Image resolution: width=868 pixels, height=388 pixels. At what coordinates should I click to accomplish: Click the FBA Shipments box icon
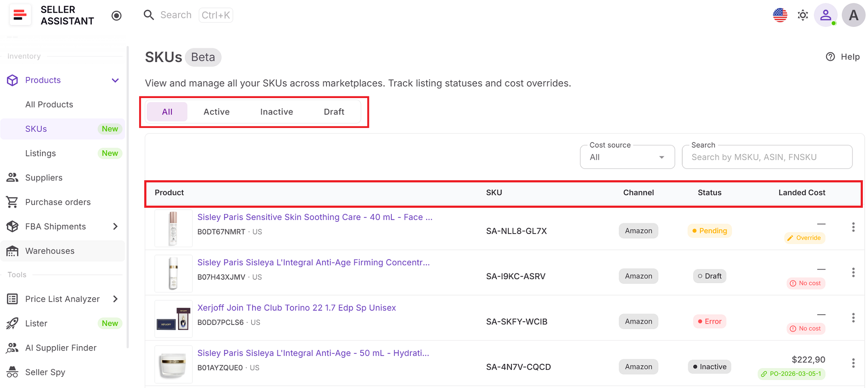click(12, 226)
